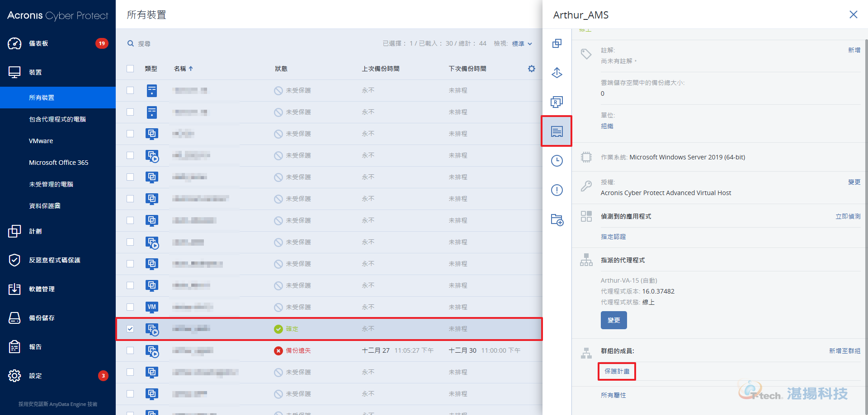Screen dimensions: 868x415
Task: Open 包含代理程式的電腦 in the sidebar
Action: [x=58, y=119]
